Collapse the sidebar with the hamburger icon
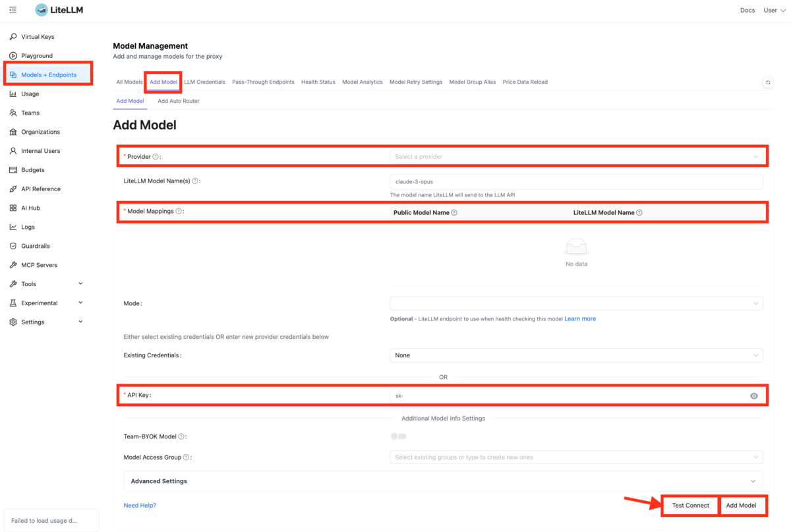 tap(13, 11)
